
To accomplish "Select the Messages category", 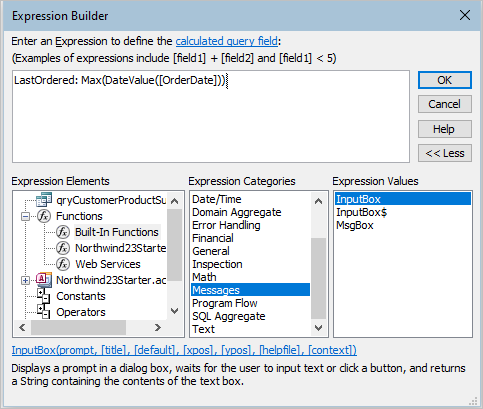I will [250, 290].
